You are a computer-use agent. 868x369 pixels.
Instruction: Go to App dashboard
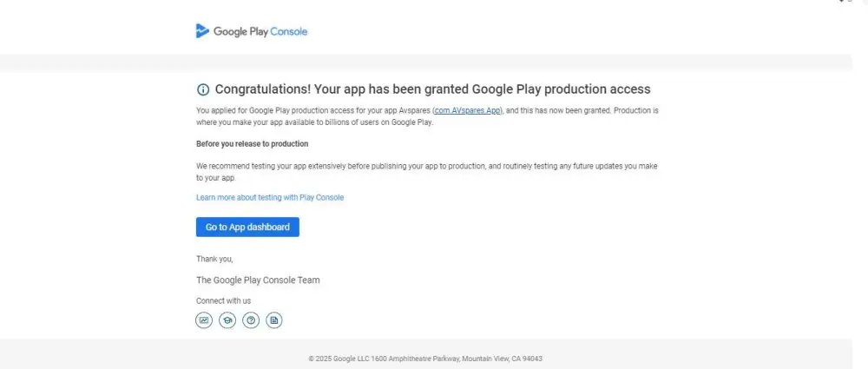[x=247, y=227]
